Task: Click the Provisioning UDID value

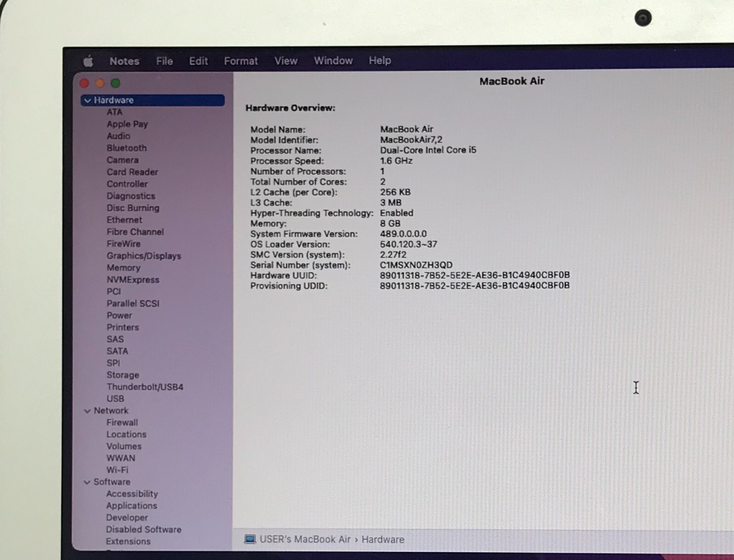Action: pos(475,286)
